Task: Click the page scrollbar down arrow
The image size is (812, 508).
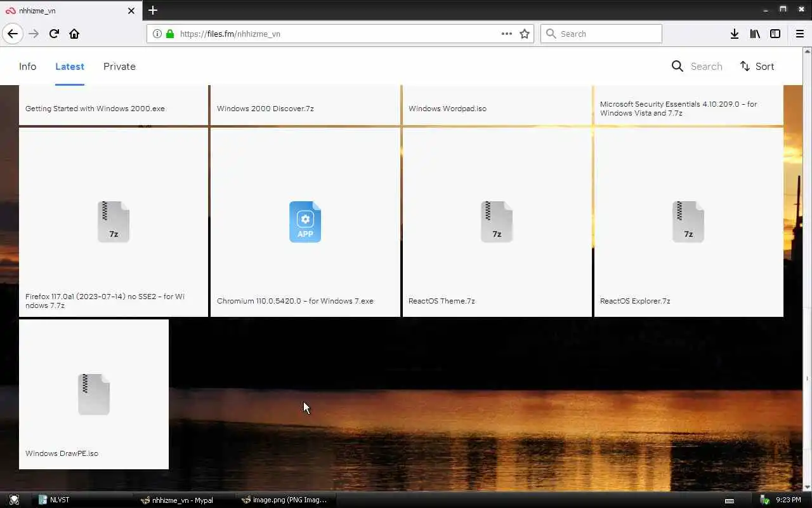Action: coord(807,487)
